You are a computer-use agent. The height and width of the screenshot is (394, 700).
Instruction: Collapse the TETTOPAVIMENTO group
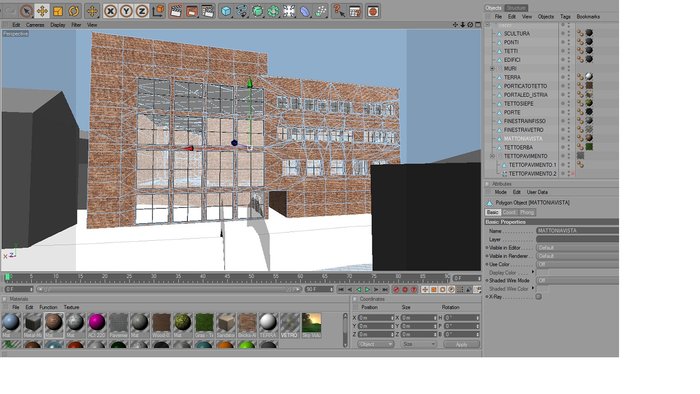[x=492, y=156]
